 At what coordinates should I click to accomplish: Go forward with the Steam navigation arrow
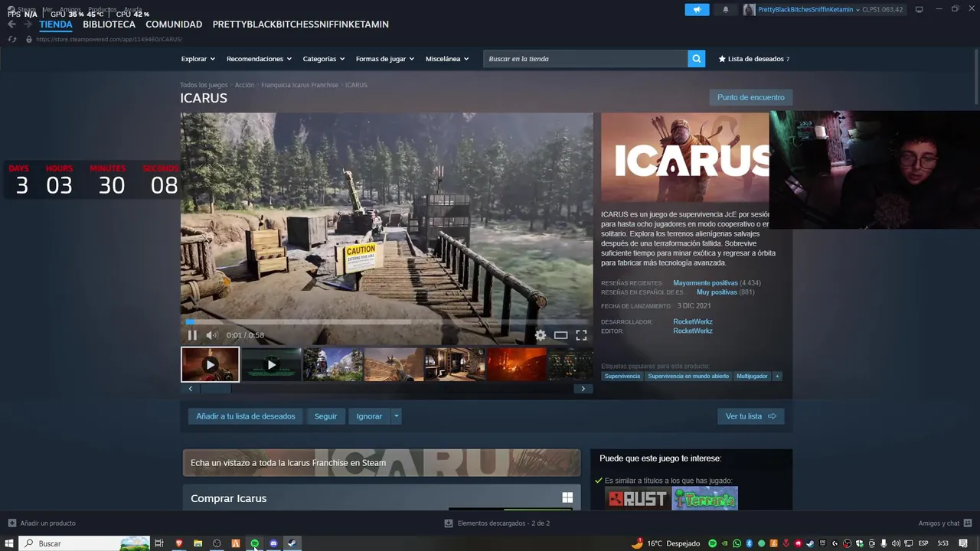point(28,24)
